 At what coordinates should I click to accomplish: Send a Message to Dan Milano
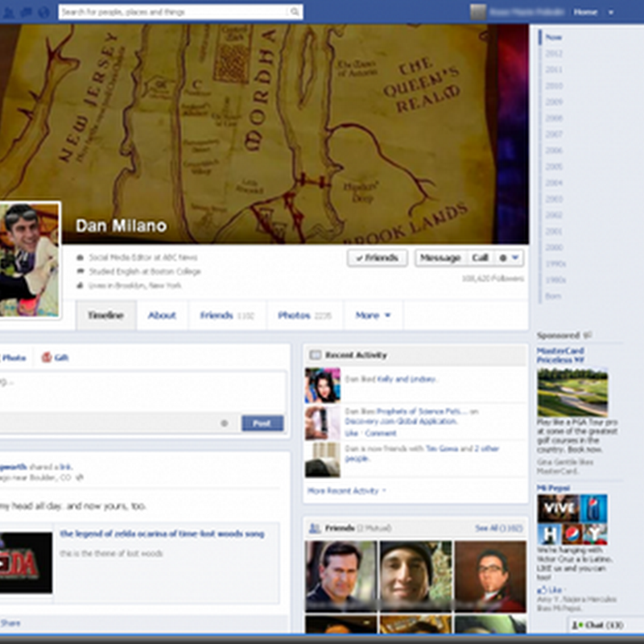[440, 258]
